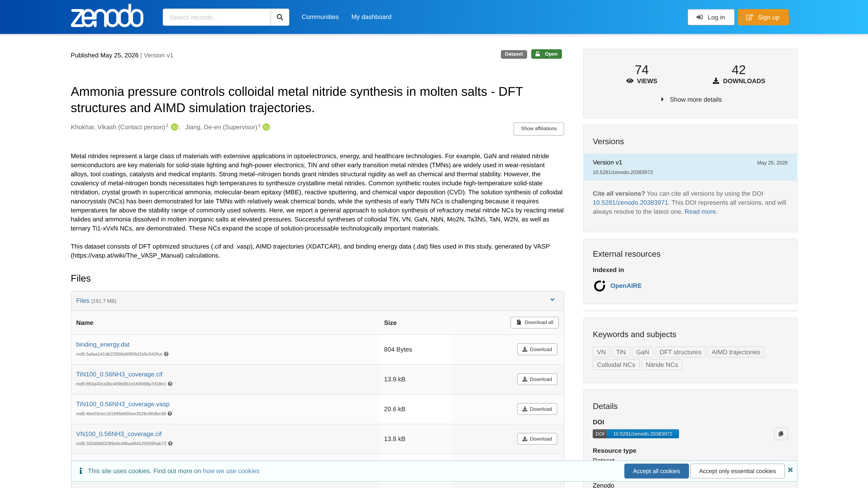Open the how we use cookies link
This screenshot has height=488, width=868.
tap(231, 471)
